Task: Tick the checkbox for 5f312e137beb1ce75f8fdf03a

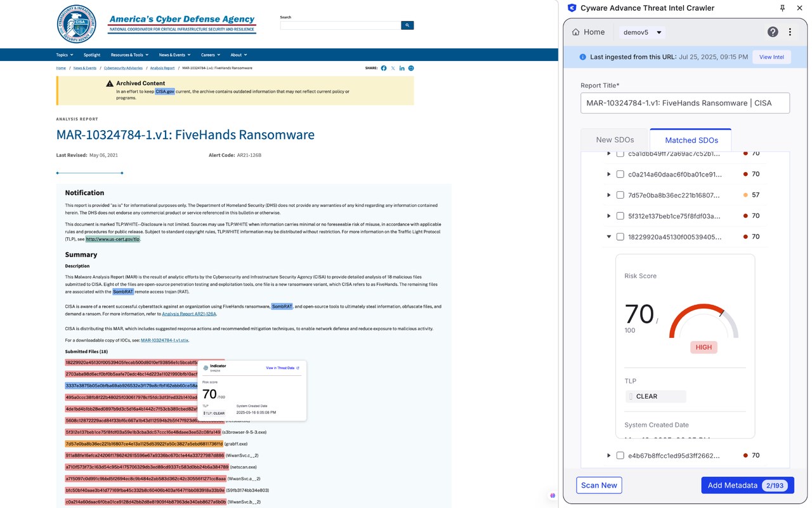Action: (x=620, y=216)
